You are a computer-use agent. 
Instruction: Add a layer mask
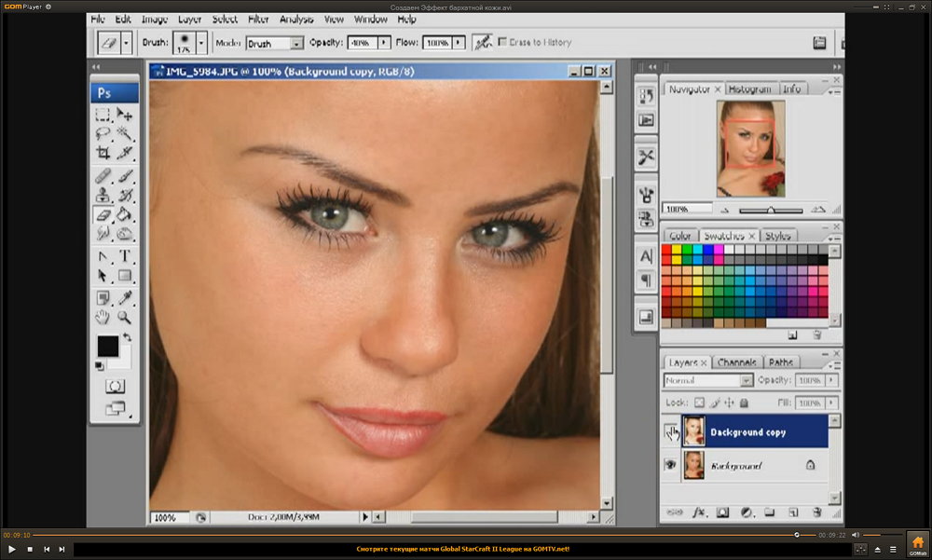pyautogui.click(x=720, y=512)
